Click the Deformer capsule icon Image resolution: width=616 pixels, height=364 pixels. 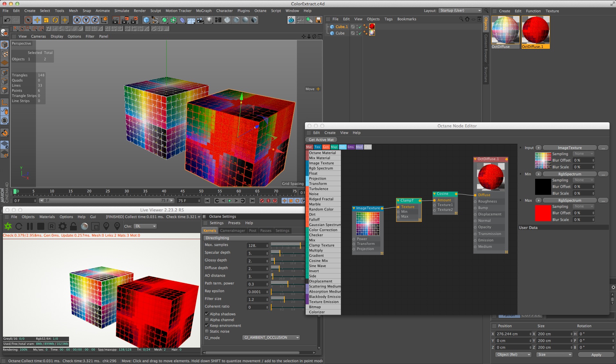pos(182,20)
